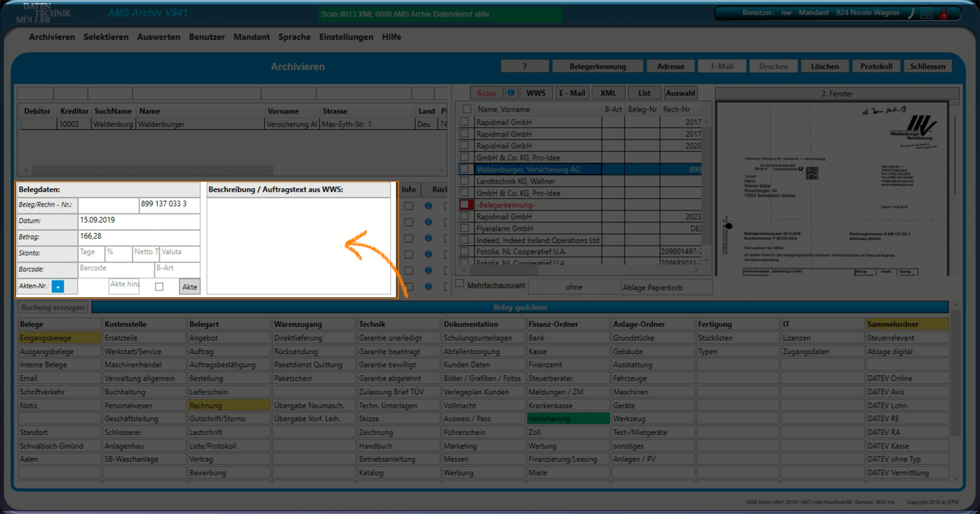Open the Einstellungen menu
Screen dimensions: 980x514
tap(346, 37)
